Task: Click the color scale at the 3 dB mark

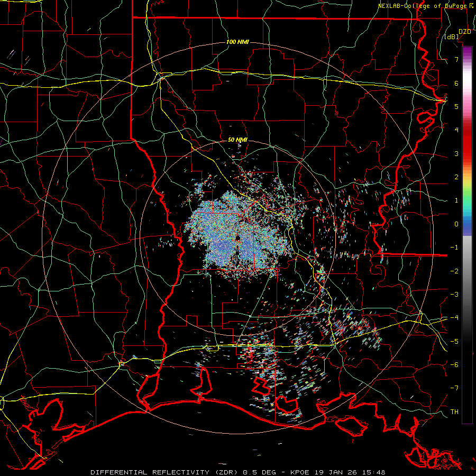Action: [x=467, y=153]
